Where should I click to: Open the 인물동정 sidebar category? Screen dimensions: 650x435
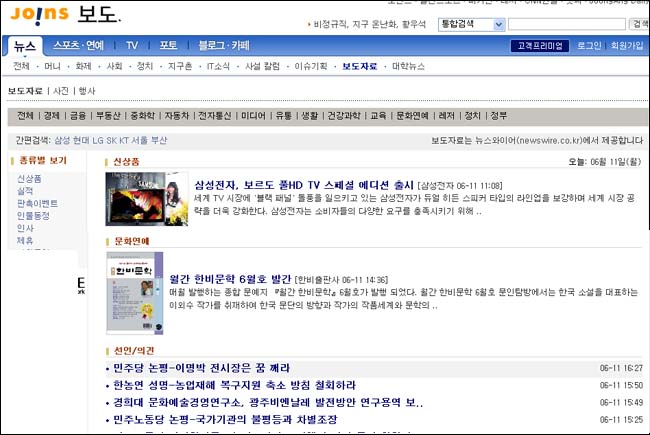pyautogui.click(x=33, y=216)
